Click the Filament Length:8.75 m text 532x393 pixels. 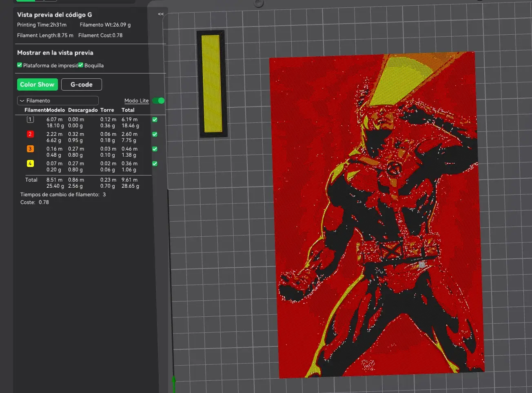[45, 36]
